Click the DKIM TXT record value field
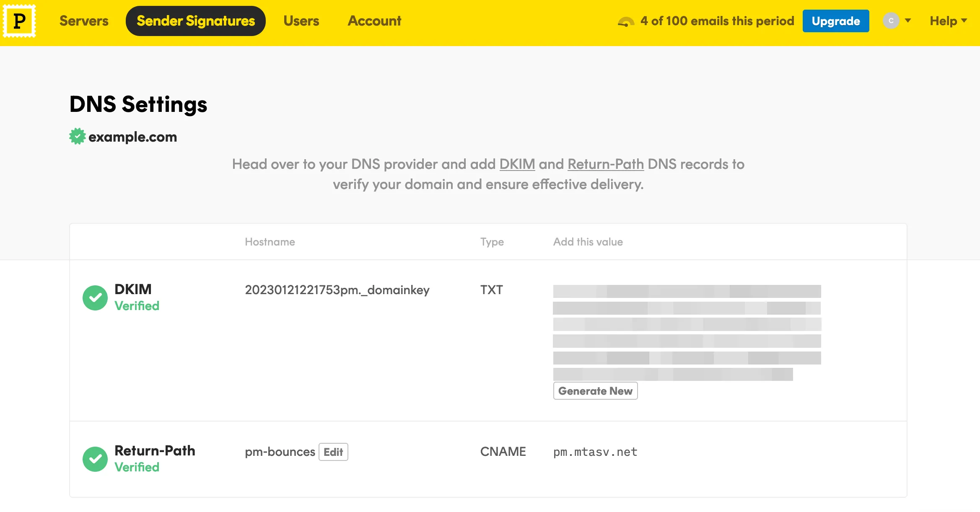This screenshot has width=980, height=512. 687,331
